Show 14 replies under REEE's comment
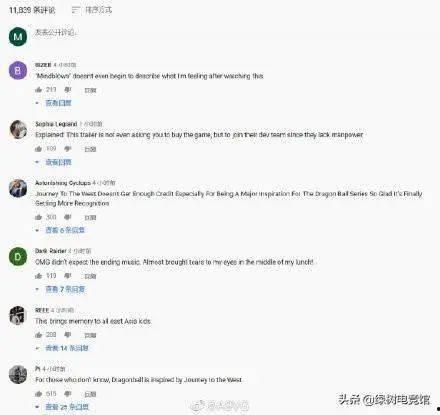Image resolution: width=440 pixels, height=415 pixels. pos(67,348)
